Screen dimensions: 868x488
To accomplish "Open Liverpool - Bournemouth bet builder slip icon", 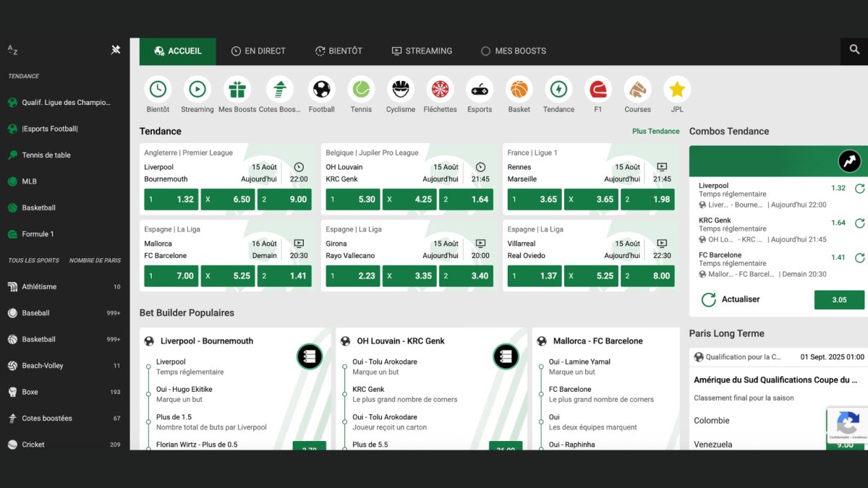I will pyautogui.click(x=310, y=356).
